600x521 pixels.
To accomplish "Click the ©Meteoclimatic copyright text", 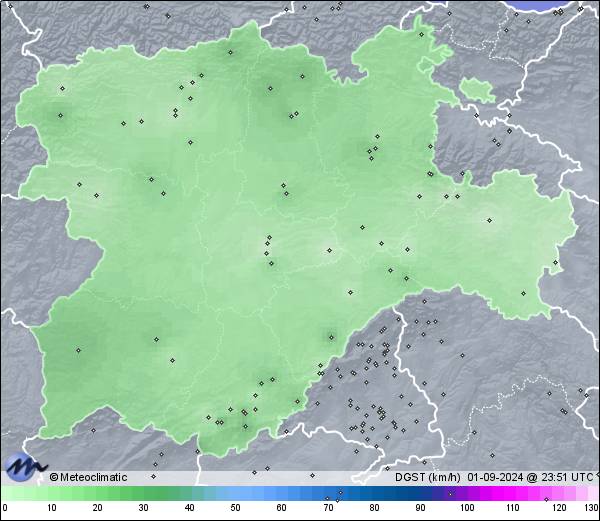I will coord(88,477).
